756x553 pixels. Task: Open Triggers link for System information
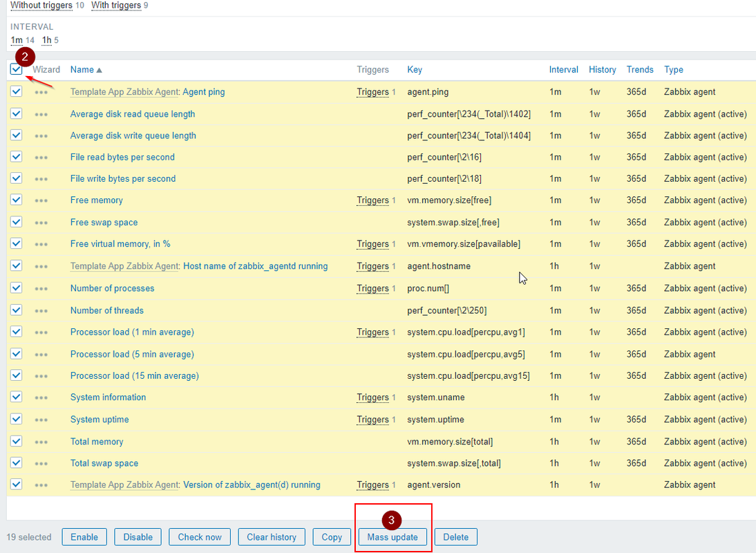coord(372,397)
